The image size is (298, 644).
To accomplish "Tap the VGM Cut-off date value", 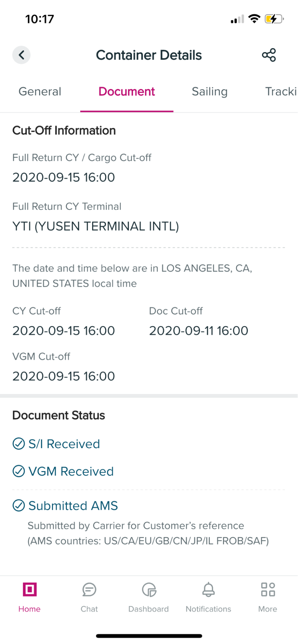I will pyautogui.click(x=64, y=376).
